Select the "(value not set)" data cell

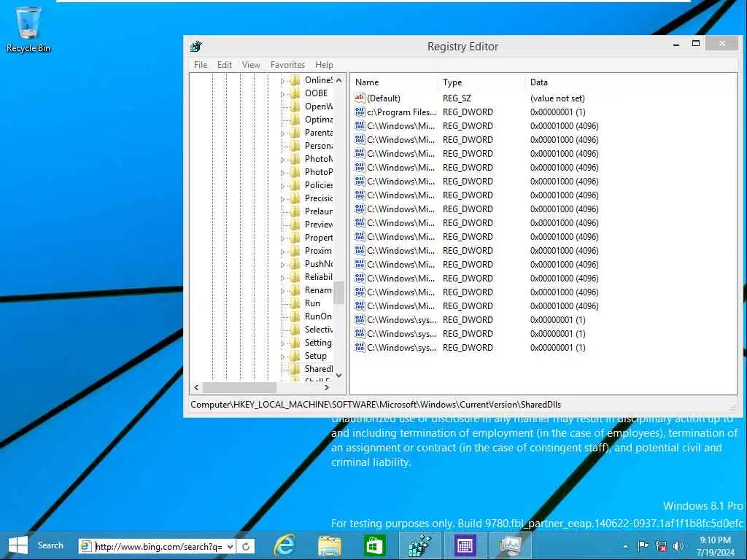(557, 98)
